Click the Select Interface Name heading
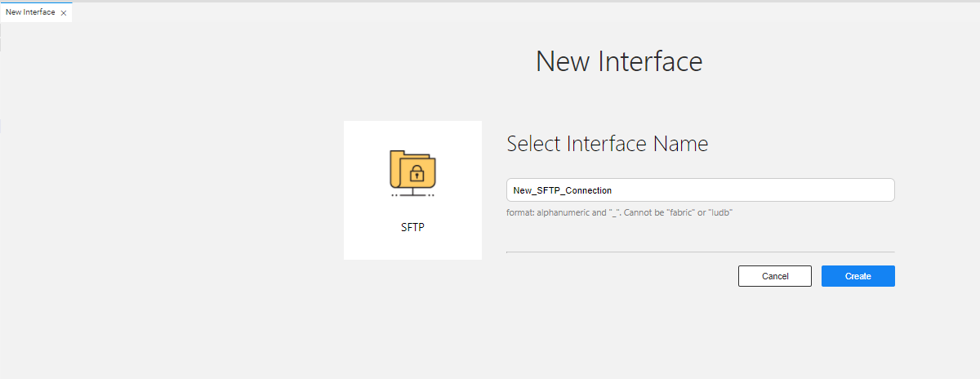 [607, 145]
